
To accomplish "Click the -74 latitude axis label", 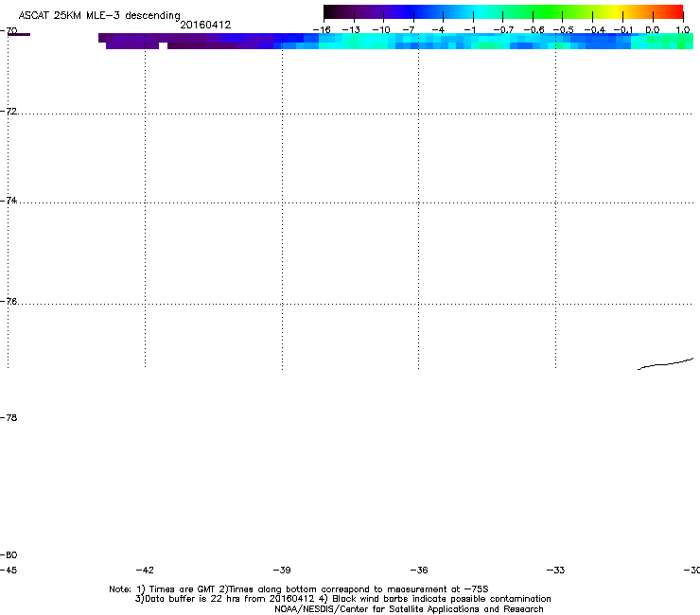I will click(x=9, y=200).
